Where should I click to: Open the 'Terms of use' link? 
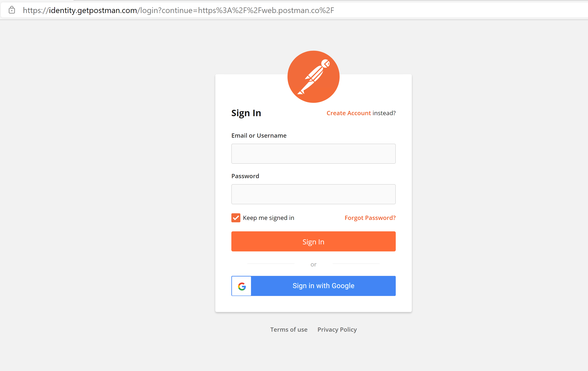(x=289, y=329)
